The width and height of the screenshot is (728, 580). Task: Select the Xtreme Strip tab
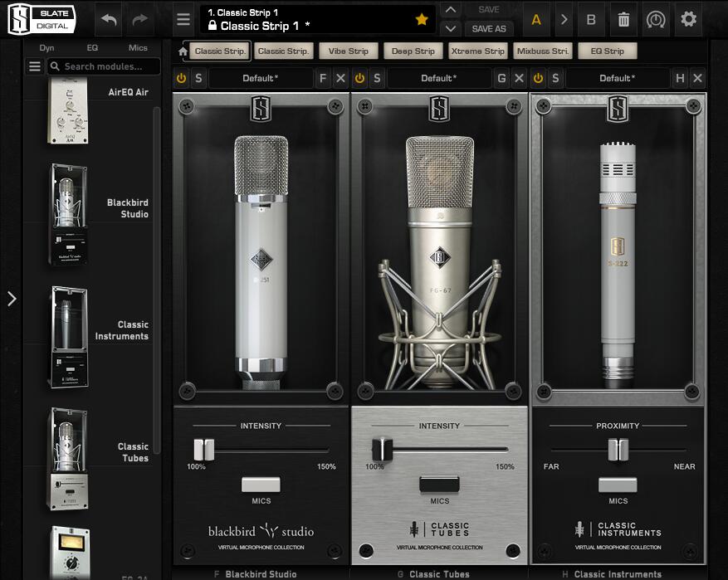tap(478, 51)
